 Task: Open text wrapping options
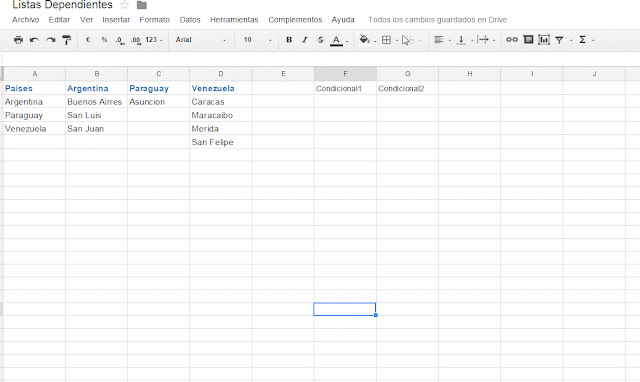point(483,40)
